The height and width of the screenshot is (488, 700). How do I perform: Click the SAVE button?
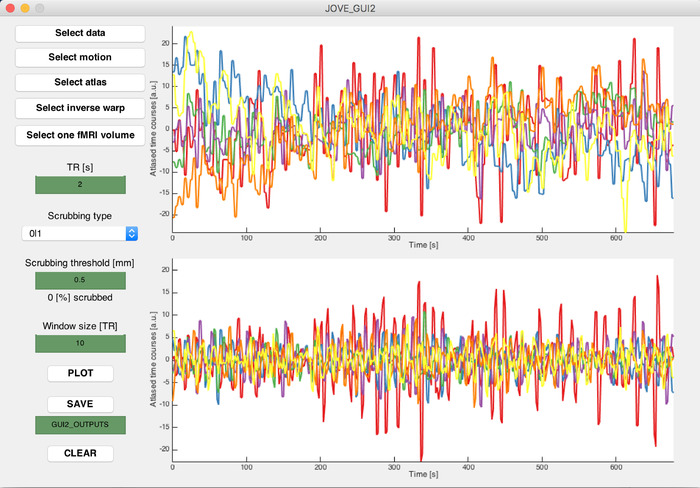point(80,404)
